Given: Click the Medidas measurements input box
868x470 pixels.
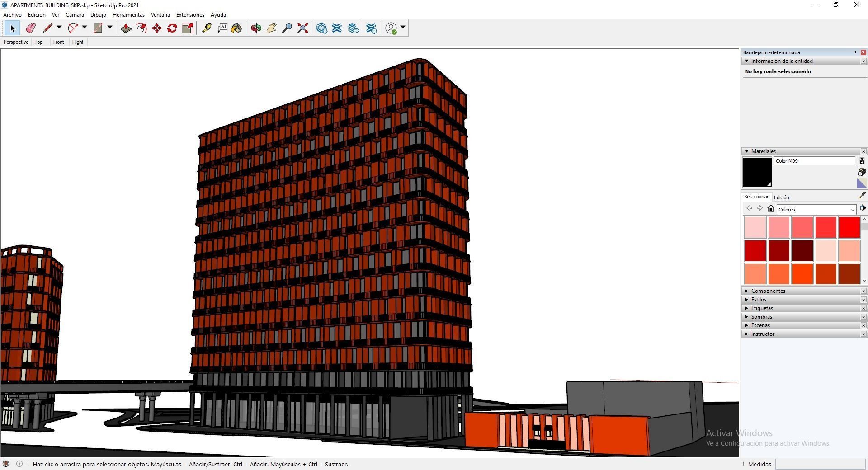Looking at the screenshot, I should [820, 464].
